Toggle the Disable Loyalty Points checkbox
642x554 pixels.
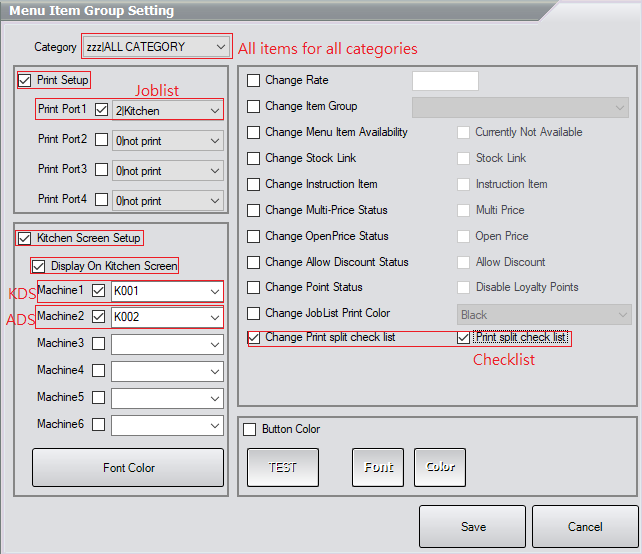point(463,287)
